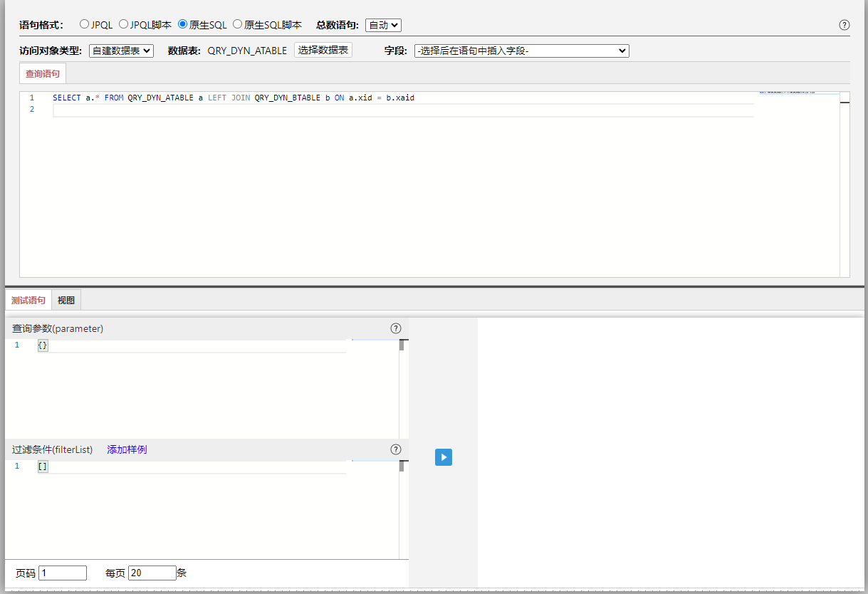Click the 选择数据表 button
This screenshot has height=594, width=868.
pyautogui.click(x=323, y=50)
